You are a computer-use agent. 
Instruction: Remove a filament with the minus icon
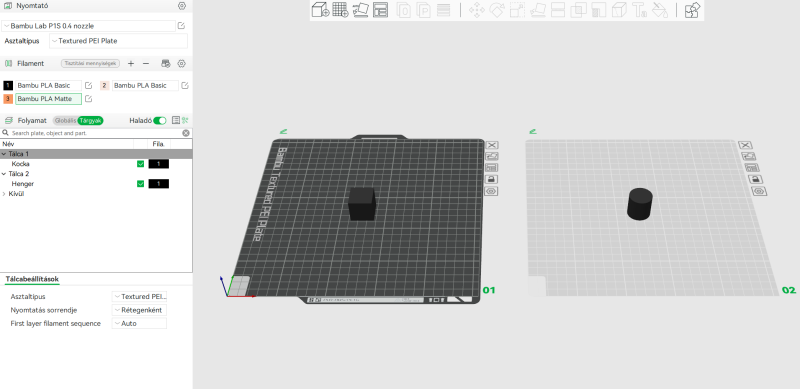146,63
